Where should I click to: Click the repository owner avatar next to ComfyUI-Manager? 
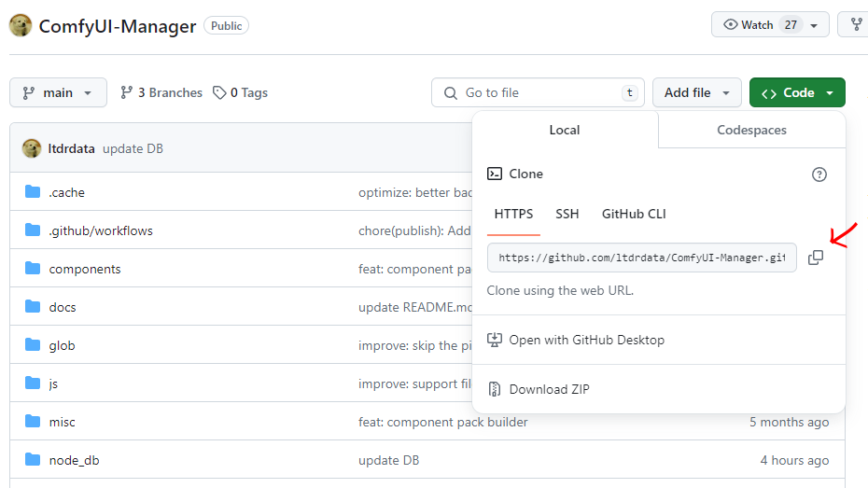pos(21,25)
